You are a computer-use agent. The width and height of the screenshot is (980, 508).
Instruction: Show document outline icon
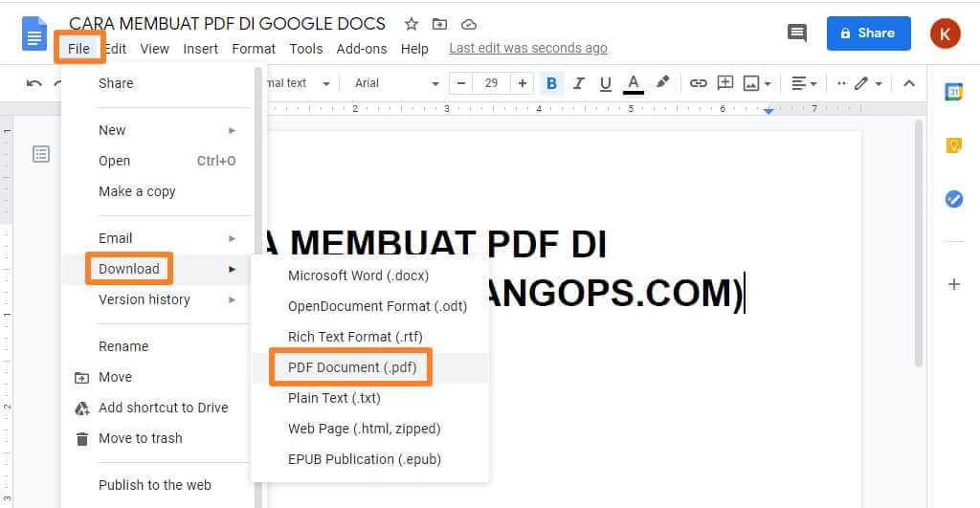click(41, 154)
